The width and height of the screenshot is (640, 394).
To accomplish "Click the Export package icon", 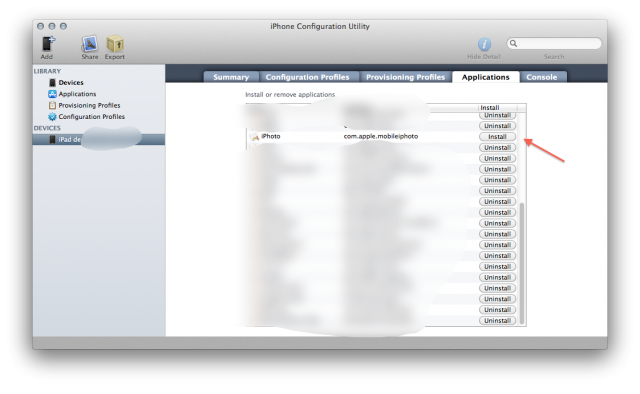I will (115, 44).
